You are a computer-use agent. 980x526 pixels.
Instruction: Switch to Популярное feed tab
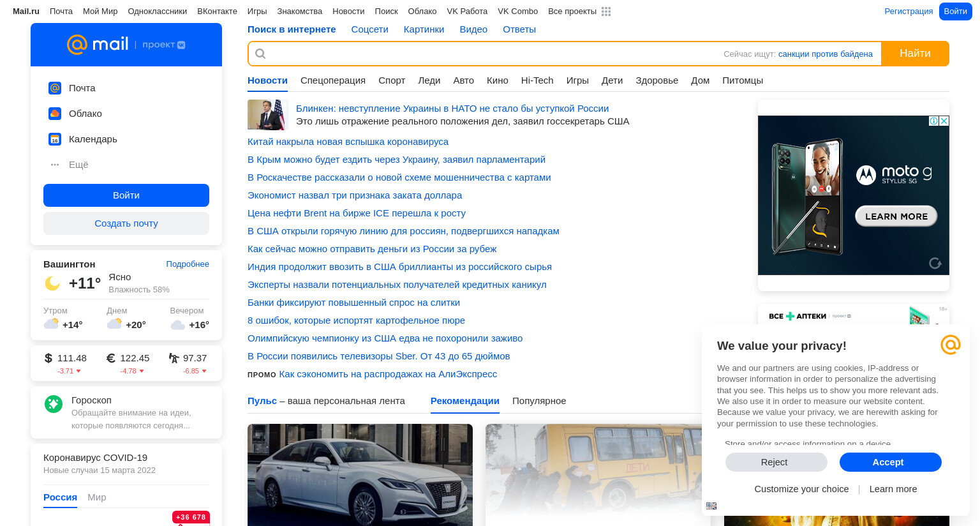coord(539,401)
